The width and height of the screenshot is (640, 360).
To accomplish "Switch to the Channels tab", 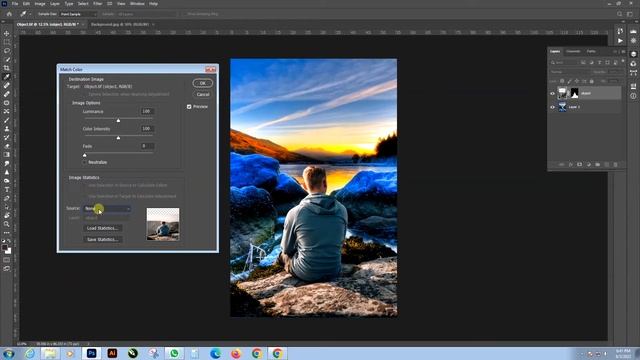I will pos(573,51).
